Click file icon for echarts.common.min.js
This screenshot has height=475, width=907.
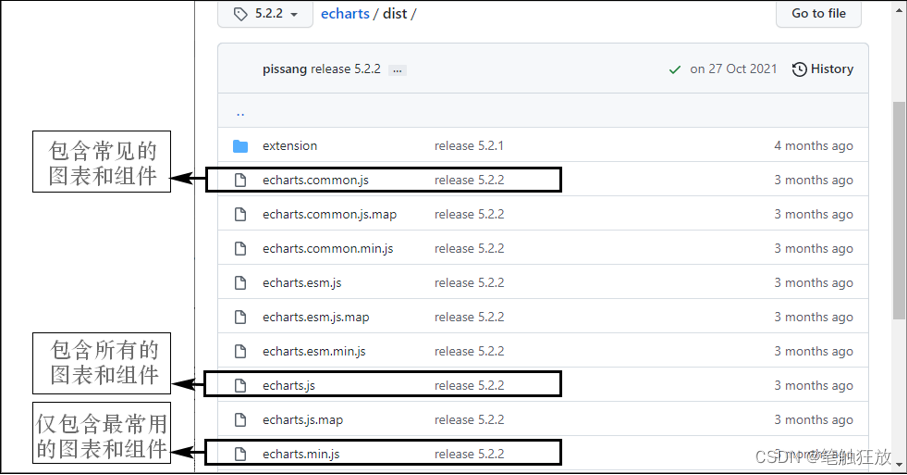pos(240,248)
